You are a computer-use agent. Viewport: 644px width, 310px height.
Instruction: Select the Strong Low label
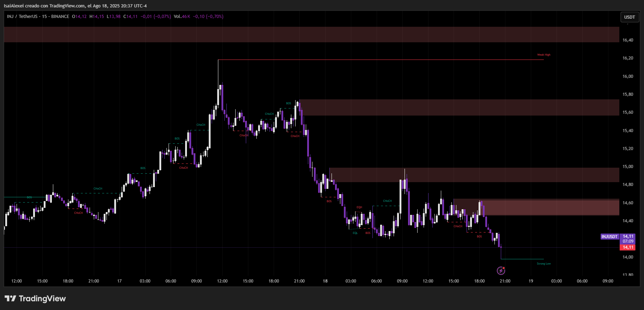543,264
